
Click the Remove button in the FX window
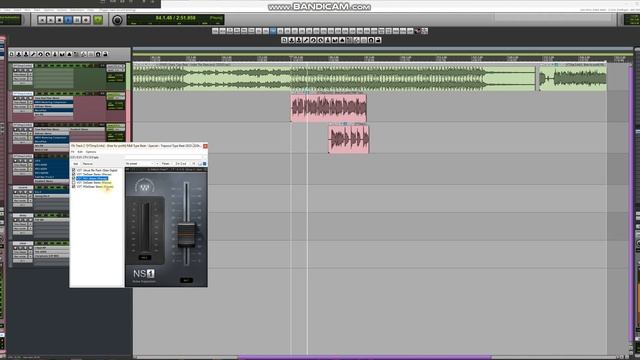pyautogui.click(x=88, y=164)
